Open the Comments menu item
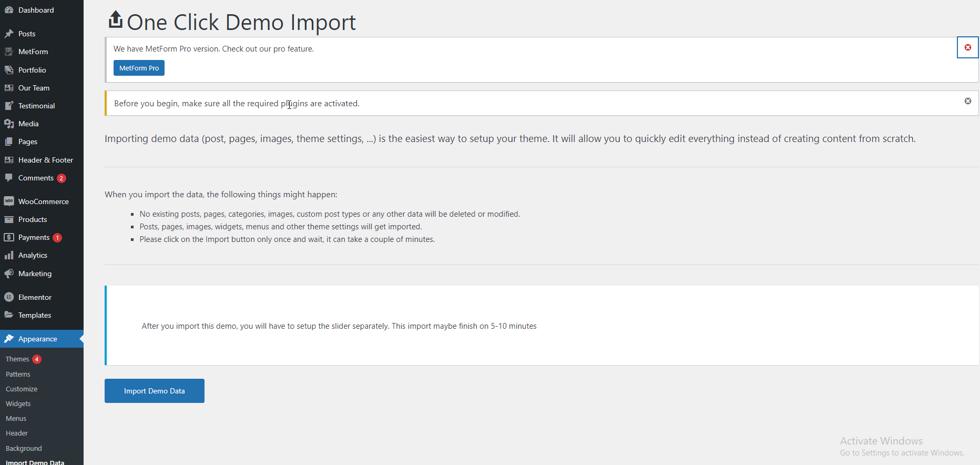Viewport: 980px width, 465px height. [x=36, y=178]
